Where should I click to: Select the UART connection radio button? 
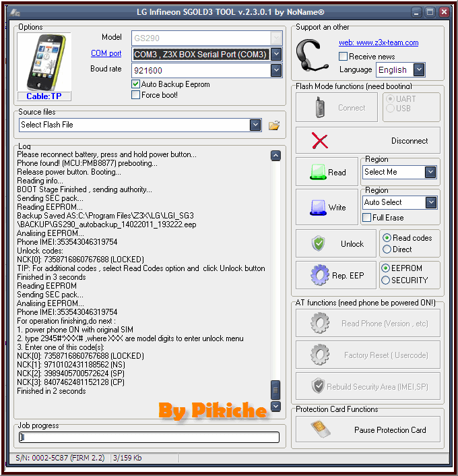390,98
